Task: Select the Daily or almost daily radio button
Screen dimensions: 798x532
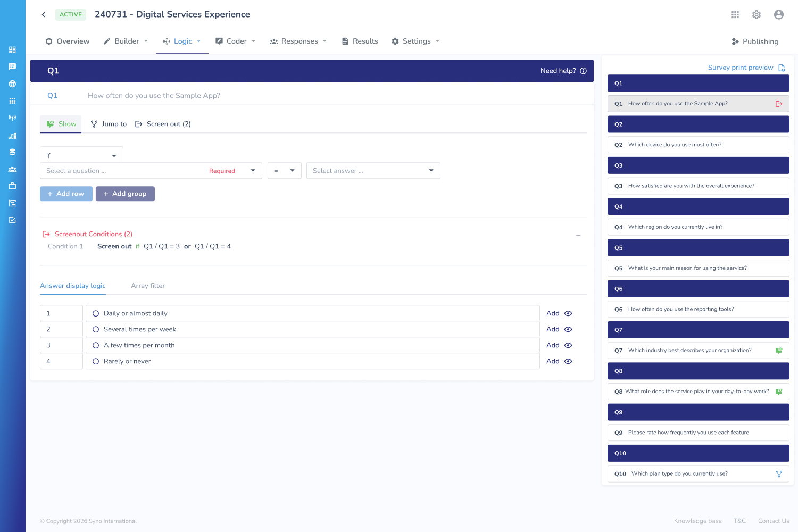Action: [96, 313]
